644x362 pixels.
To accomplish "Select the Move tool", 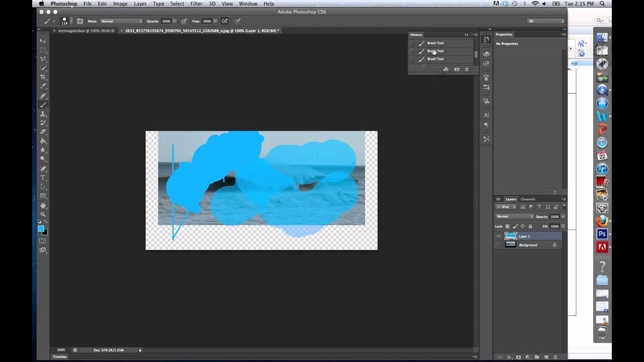I will [43, 41].
